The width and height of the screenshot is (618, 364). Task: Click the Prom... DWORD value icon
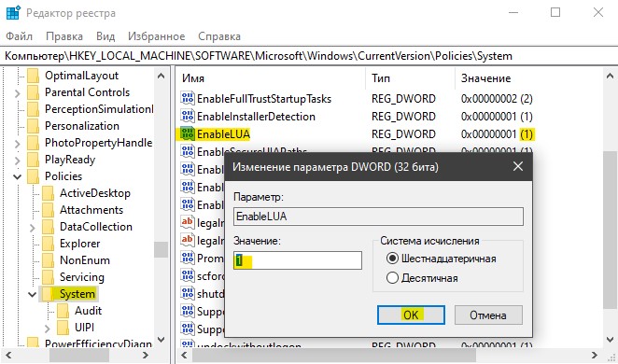click(x=188, y=258)
